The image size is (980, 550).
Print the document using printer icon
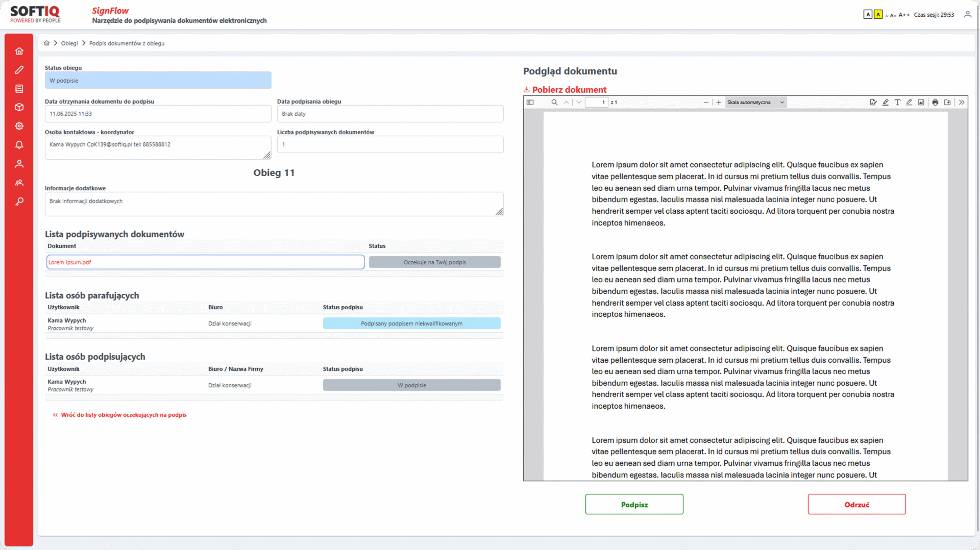click(935, 103)
